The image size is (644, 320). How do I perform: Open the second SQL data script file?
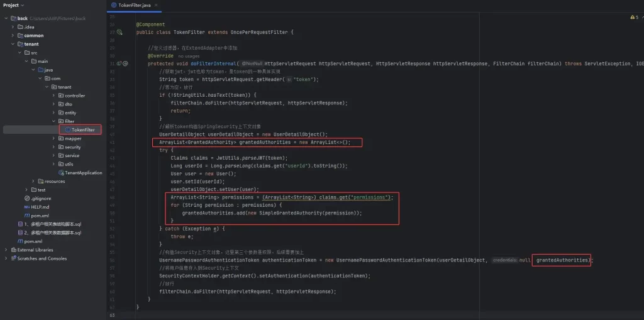point(55,233)
